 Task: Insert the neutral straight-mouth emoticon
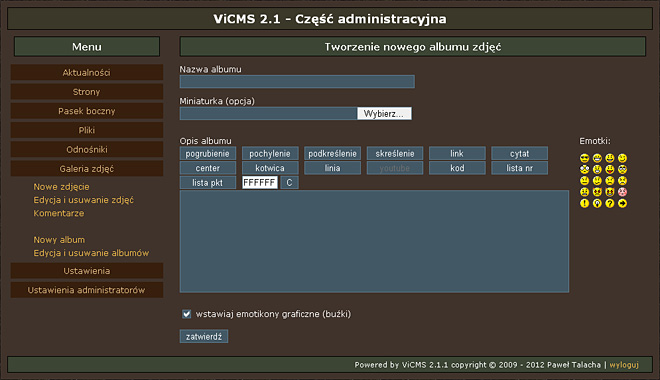point(585,181)
